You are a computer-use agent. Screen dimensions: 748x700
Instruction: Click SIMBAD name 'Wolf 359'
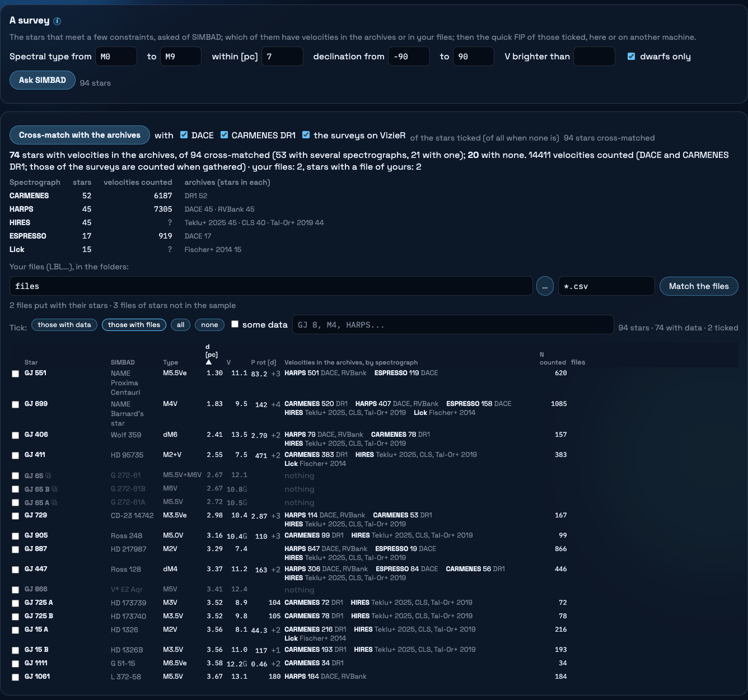126,435
